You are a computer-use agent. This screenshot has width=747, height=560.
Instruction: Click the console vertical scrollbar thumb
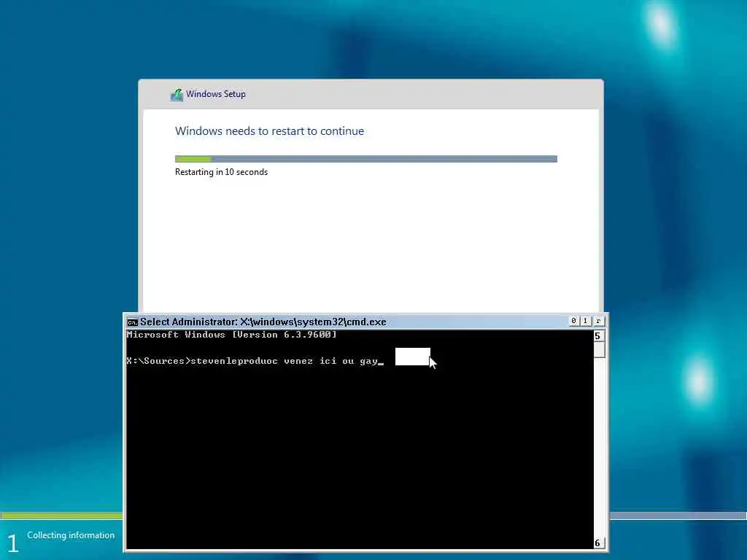point(599,350)
